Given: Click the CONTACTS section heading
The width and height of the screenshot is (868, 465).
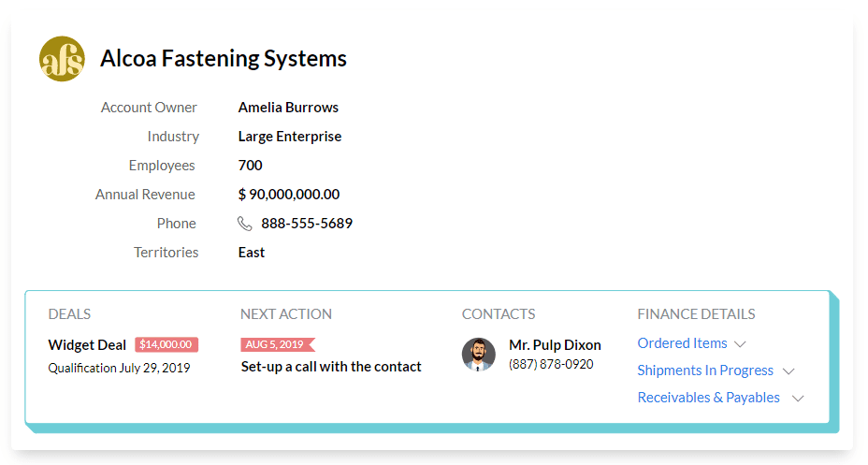Looking at the screenshot, I should (x=499, y=313).
